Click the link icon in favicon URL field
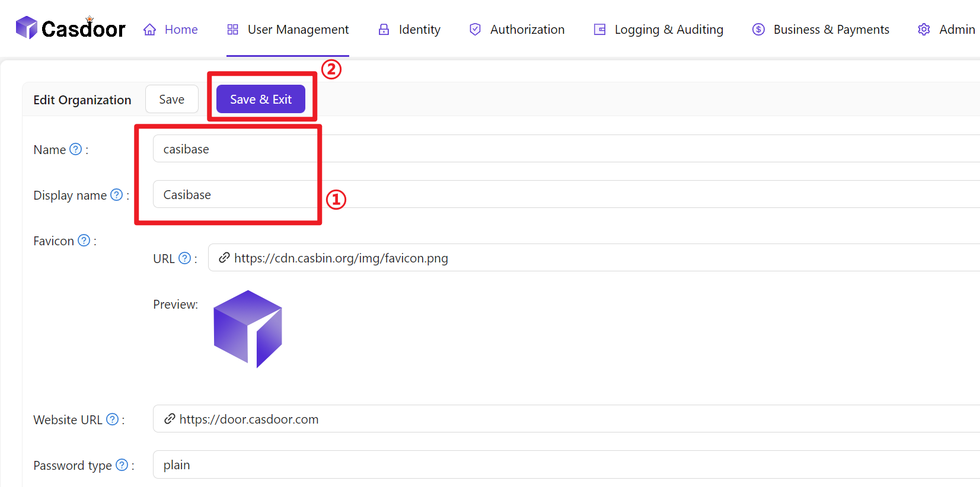The height and width of the screenshot is (487, 980). tap(224, 258)
